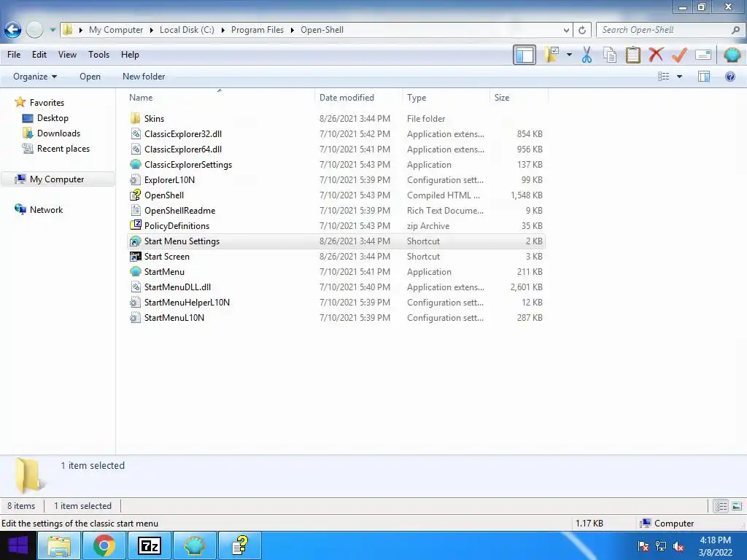Image resolution: width=747 pixels, height=560 pixels.
Task: Click the muted volume tray icon
Action: (x=678, y=546)
